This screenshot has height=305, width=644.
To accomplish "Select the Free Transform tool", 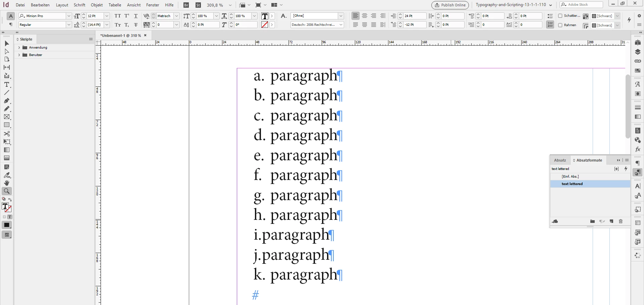I will pyautogui.click(x=7, y=142).
